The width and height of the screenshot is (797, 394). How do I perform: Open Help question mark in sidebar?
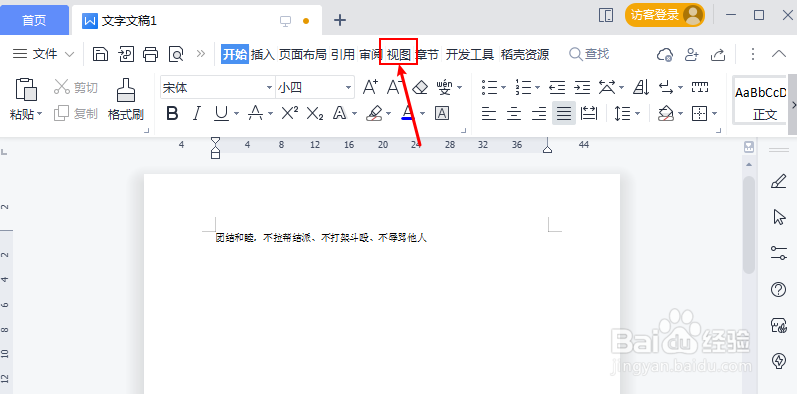click(x=778, y=290)
